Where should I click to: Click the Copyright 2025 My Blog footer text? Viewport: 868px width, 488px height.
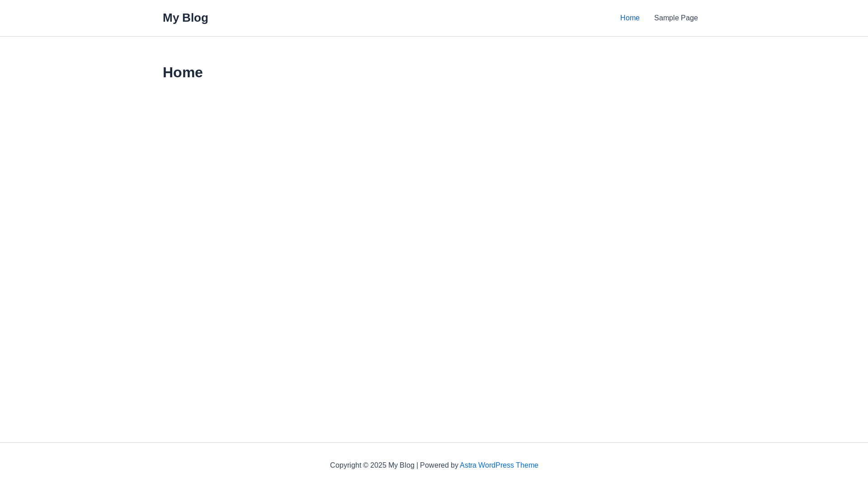(x=372, y=465)
